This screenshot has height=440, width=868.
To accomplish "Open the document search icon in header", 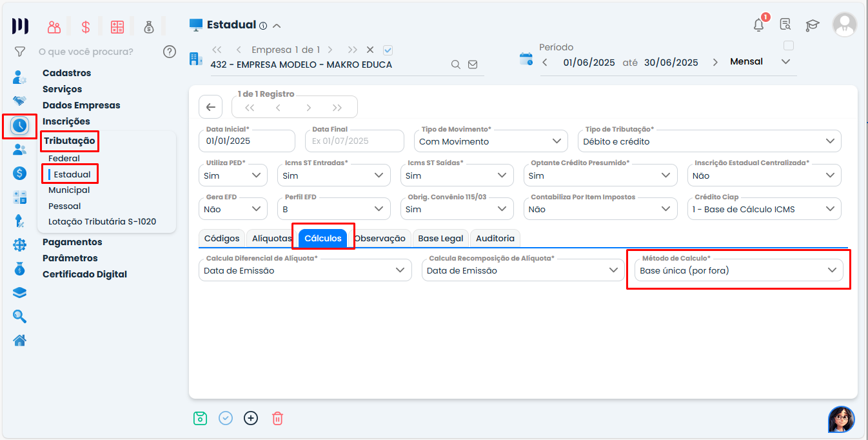I will tap(785, 25).
